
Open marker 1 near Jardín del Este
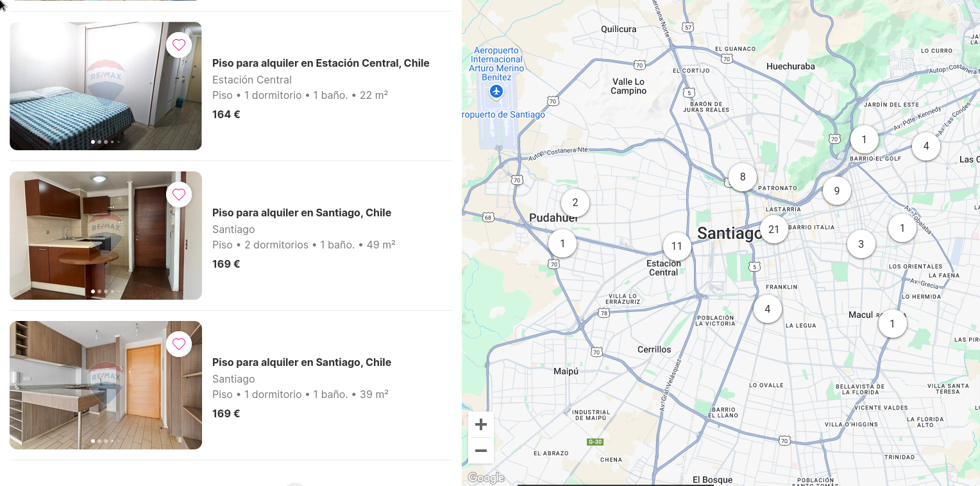tap(864, 139)
